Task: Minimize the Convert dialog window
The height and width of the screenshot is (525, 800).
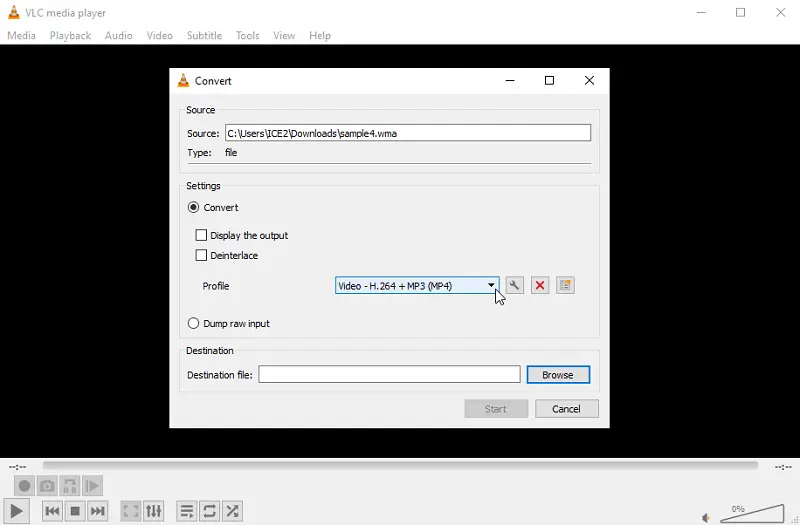Action: tap(510, 81)
